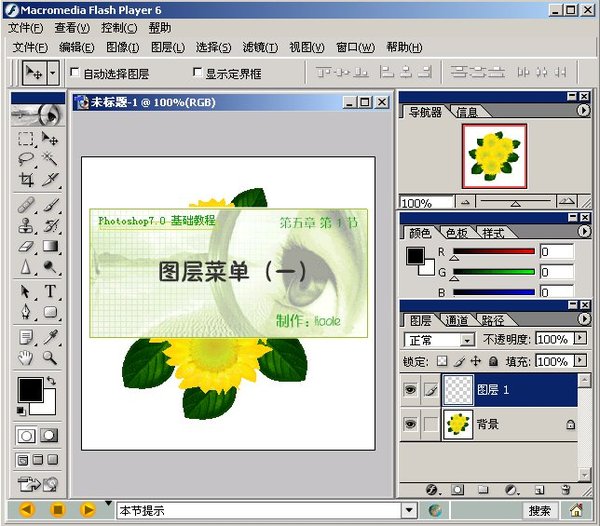Select the Gradient tool
The height and width of the screenshot is (526, 600).
tap(50, 246)
